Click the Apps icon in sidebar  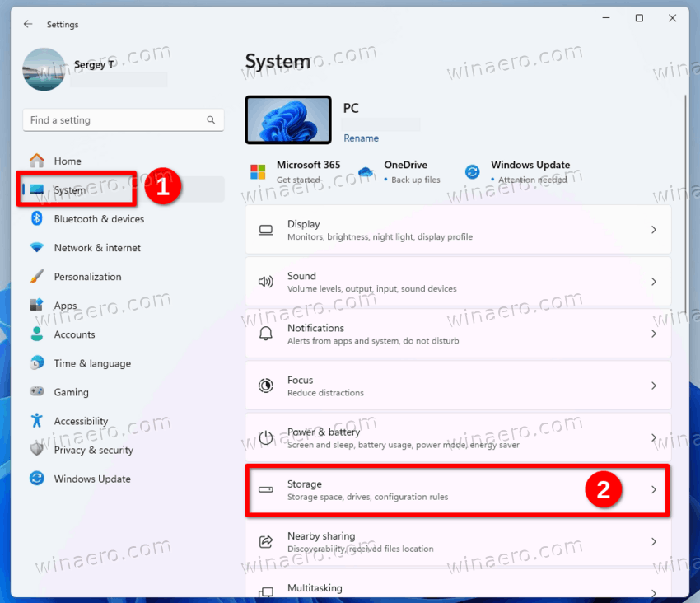pos(37,305)
